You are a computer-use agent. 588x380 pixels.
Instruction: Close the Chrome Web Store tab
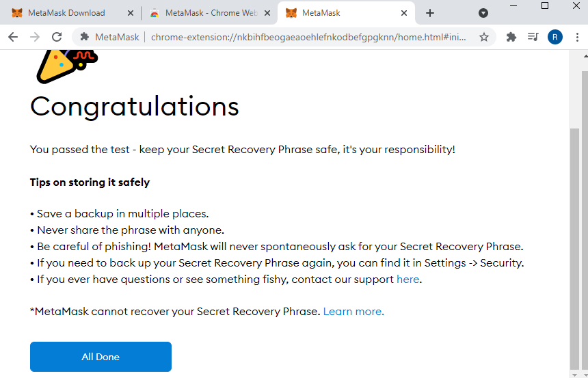point(267,13)
